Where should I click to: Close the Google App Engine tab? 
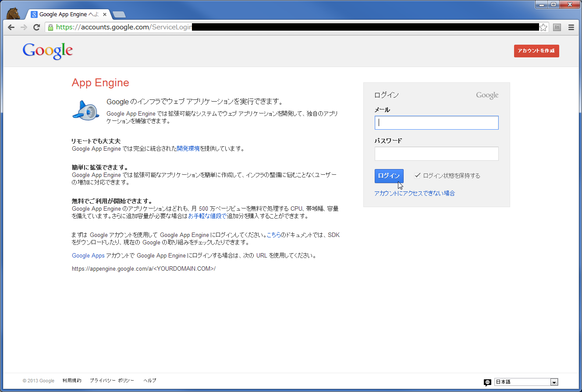(x=105, y=14)
